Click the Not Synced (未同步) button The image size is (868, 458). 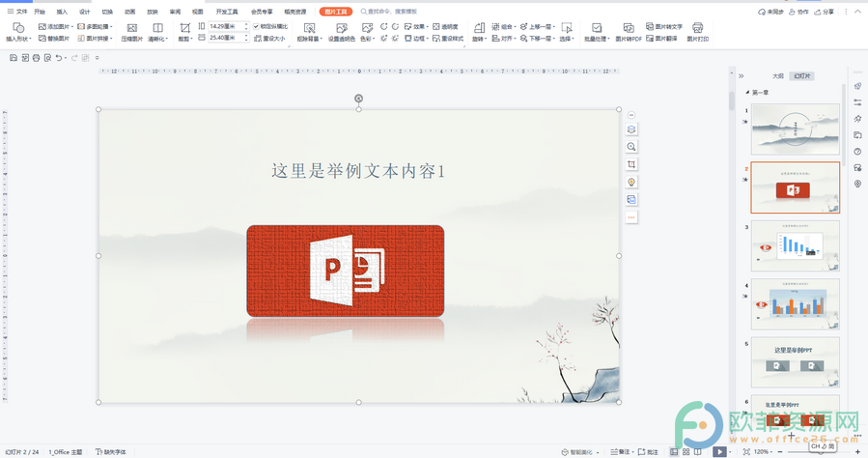[770, 11]
